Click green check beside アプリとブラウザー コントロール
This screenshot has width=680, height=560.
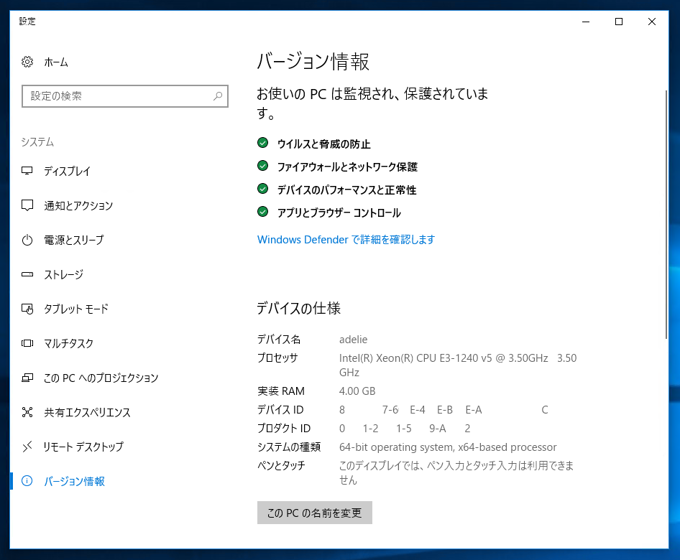[262, 212]
